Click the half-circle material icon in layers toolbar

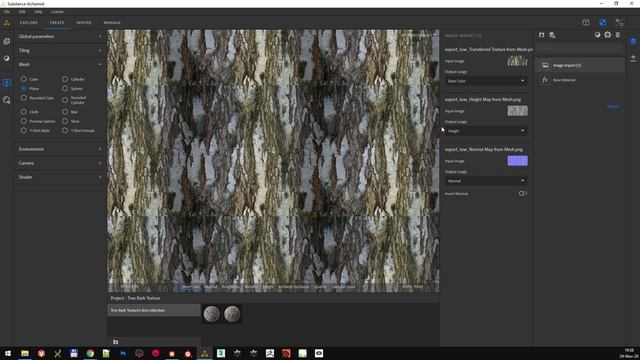coord(597,35)
